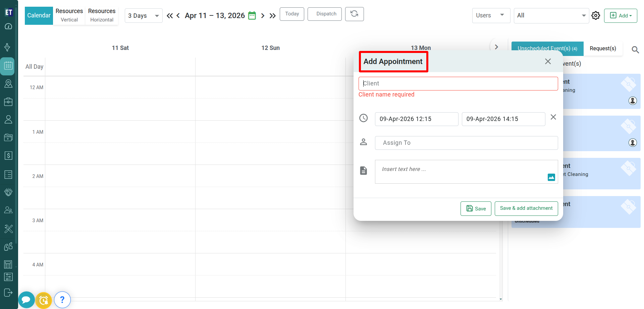
Task: Click the Save button in appointment dialog
Action: tap(476, 208)
